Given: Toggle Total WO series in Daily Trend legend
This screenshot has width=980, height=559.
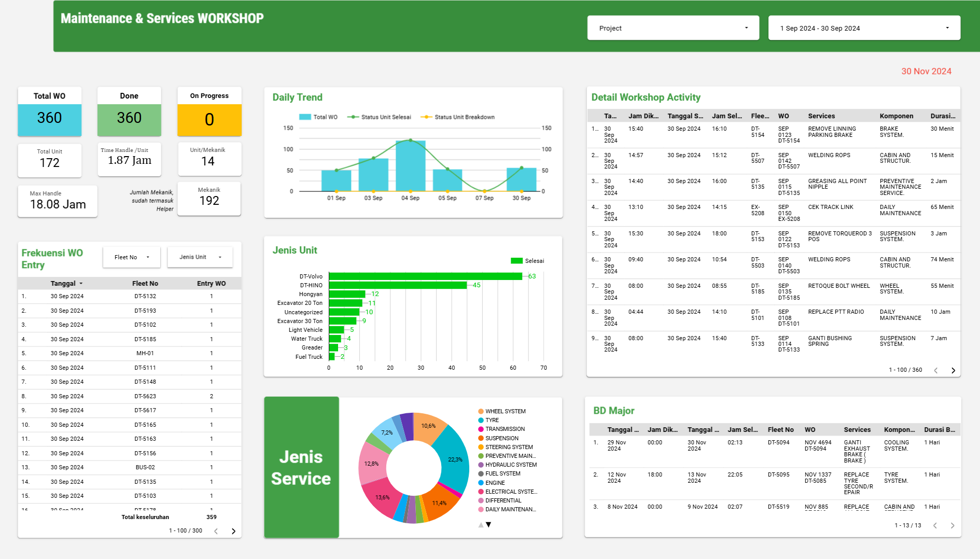Looking at the screenshot, I should click(318, 117).
